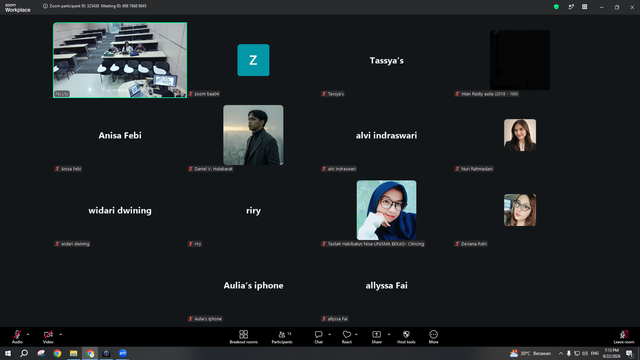Open video options arrow next to Video
640x360 pixels.
(x=60, y=334)
